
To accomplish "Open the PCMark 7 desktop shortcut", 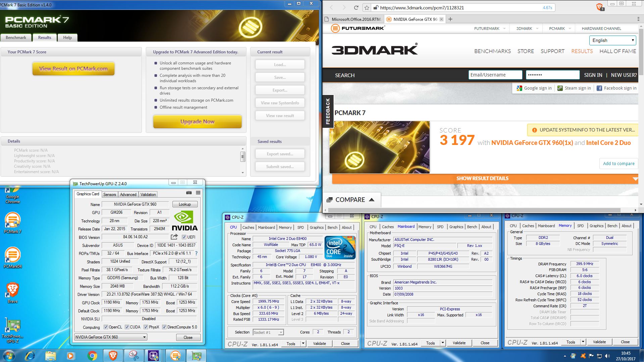I will tap(12, 223).
